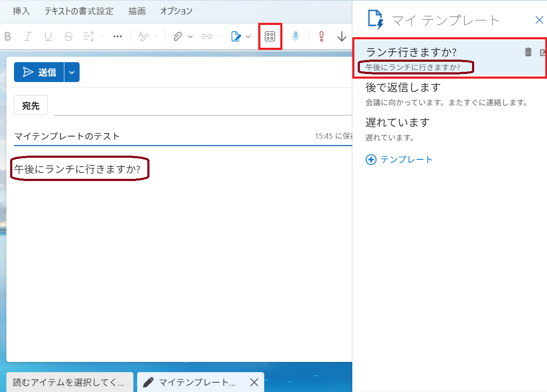Click the 送信 send button

(x=39, y=72)
